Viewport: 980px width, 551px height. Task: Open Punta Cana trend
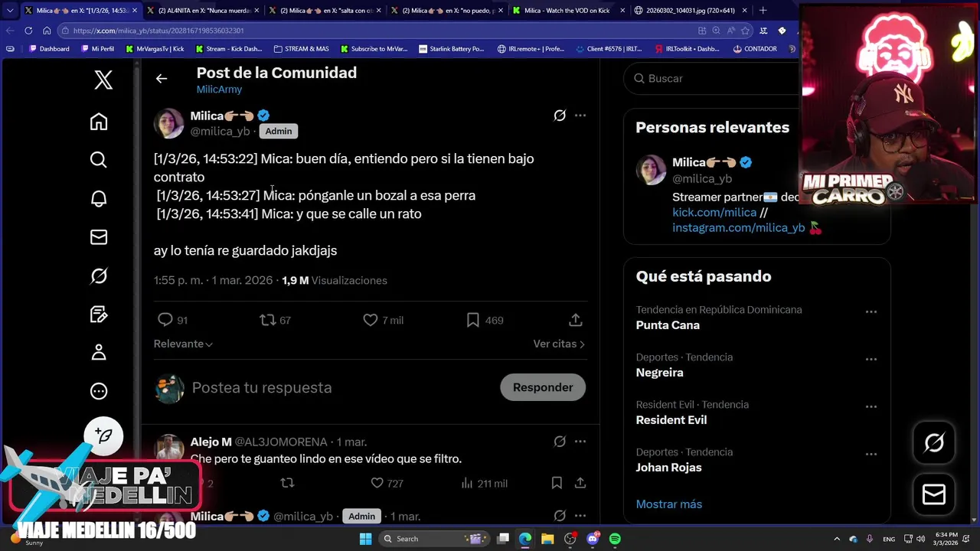click(668, 325)
